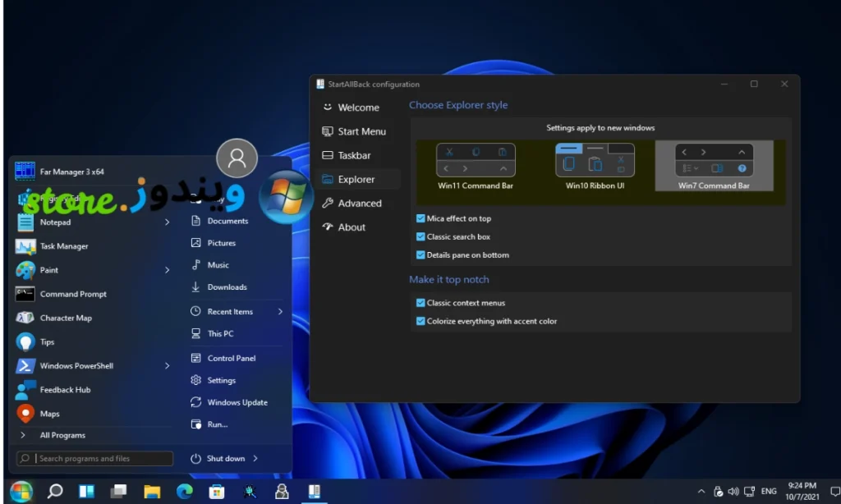Open the Advanced settings tab

pyautogui.click(x=359, y=204)
